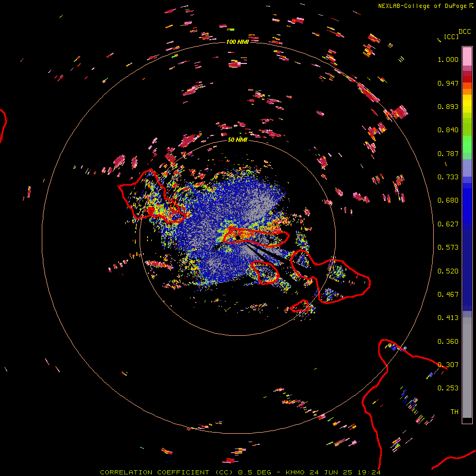Click the 0.947 legend value
Viewport: 476px width, 476px height.
pyautogui.click(x=448, y=83)
